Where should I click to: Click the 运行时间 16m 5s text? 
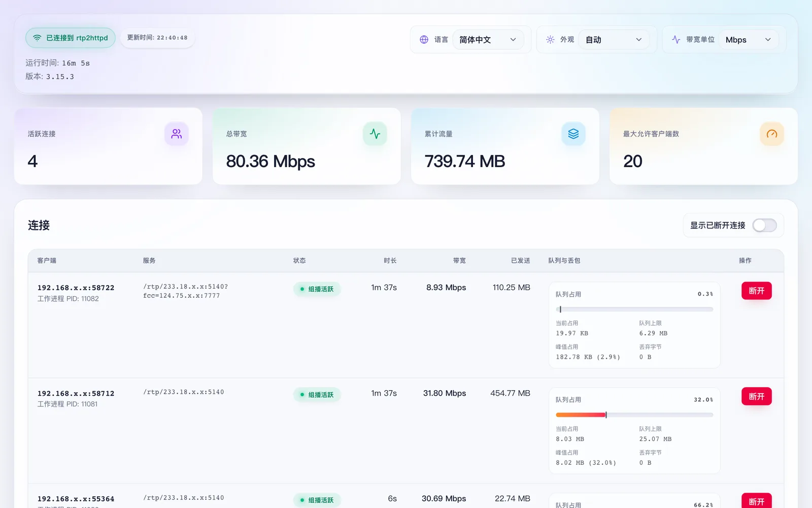57,63
